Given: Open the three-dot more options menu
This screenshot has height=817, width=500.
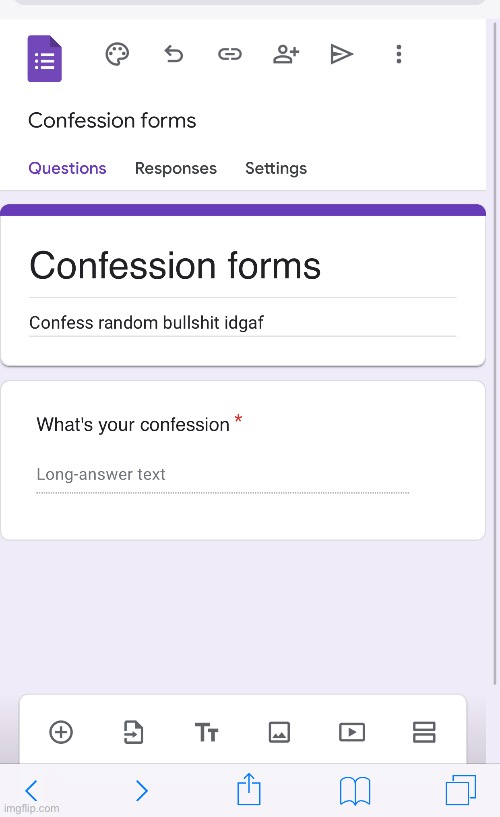Looking at the screenshot, I should 398,54.
